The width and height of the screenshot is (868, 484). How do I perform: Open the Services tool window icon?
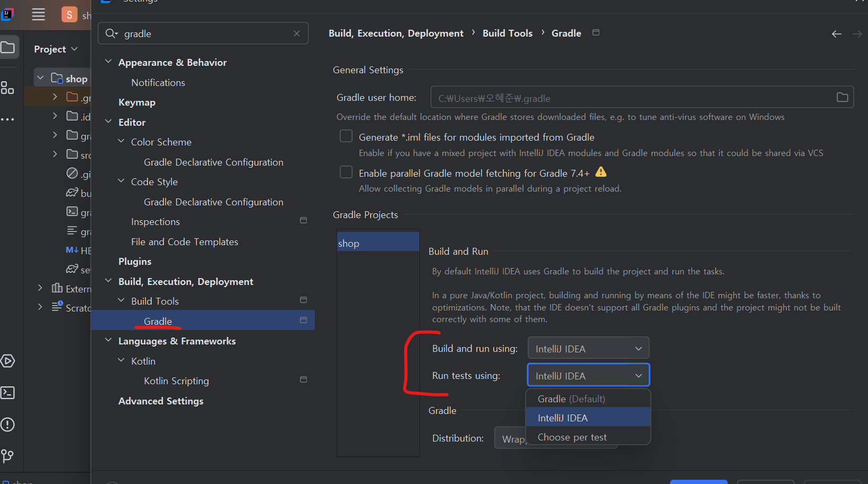coord(7,361)
